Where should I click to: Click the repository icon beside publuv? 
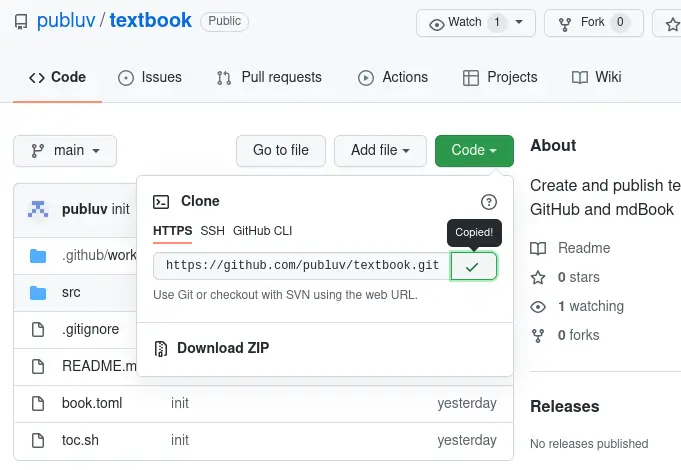click(x=21, y=21)
